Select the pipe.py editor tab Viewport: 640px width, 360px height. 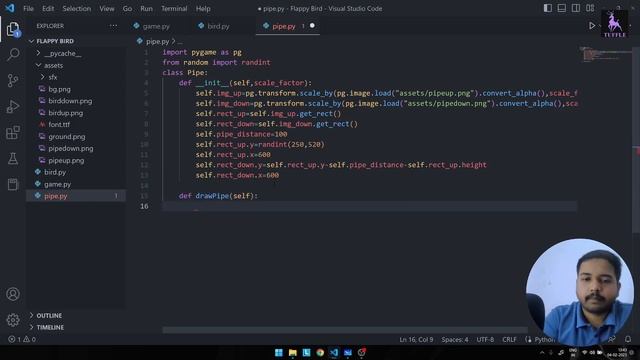tap(284, 26)
